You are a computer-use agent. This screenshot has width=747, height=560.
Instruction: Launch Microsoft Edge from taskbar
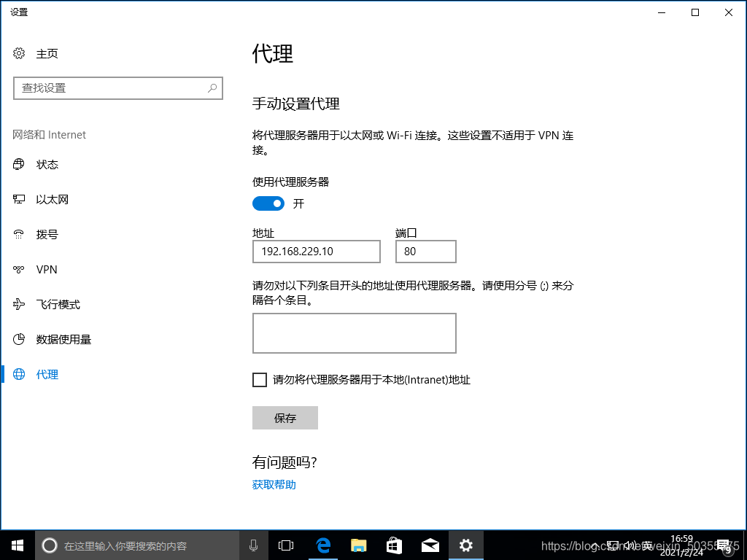[323, 545]
